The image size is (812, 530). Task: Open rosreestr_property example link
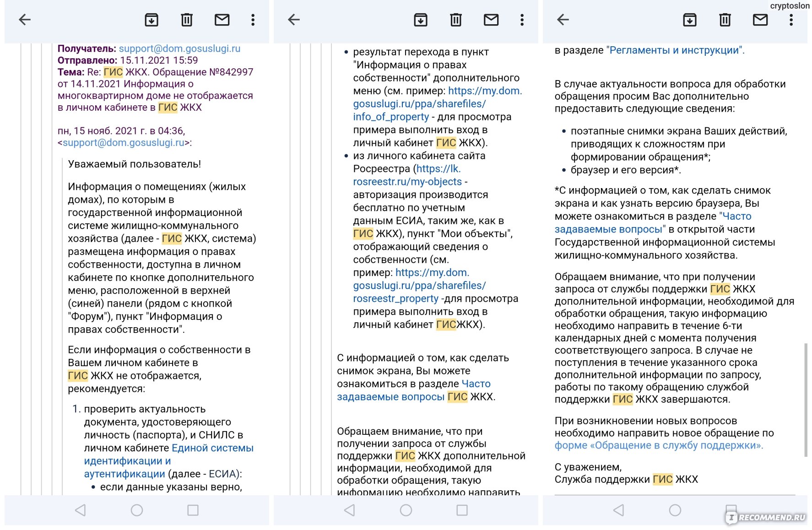pos(419,286)
